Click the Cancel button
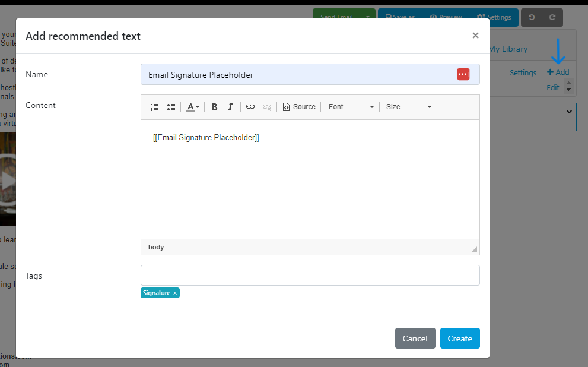The image size is (588, 367). tap(415, 338)
